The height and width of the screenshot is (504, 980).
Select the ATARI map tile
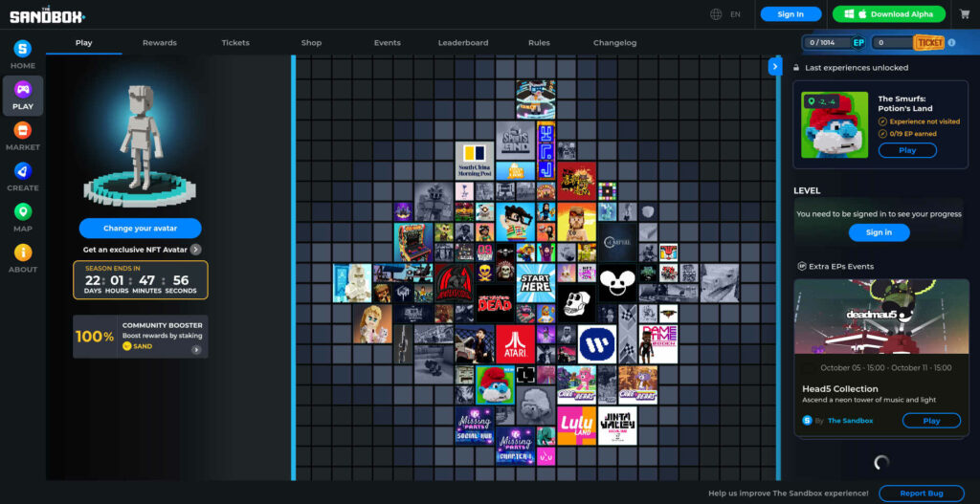tap(516, 343)
